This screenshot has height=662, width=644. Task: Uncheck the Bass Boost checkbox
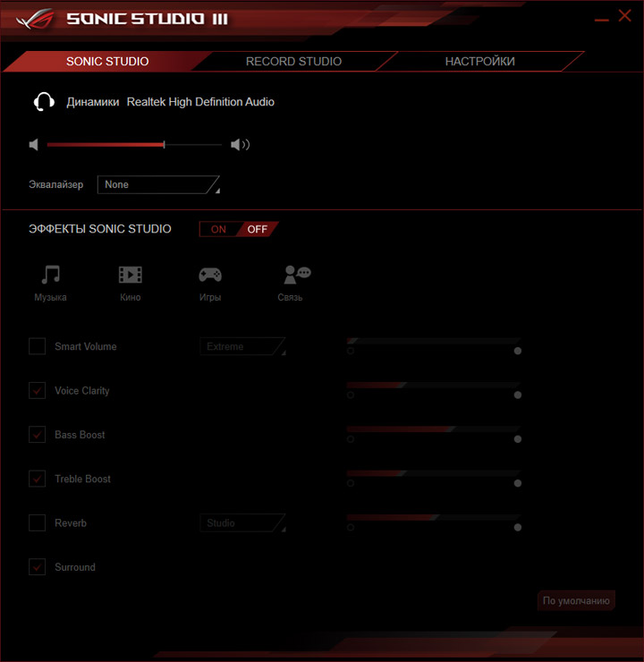pyautogui.click(x=38, y=435)
